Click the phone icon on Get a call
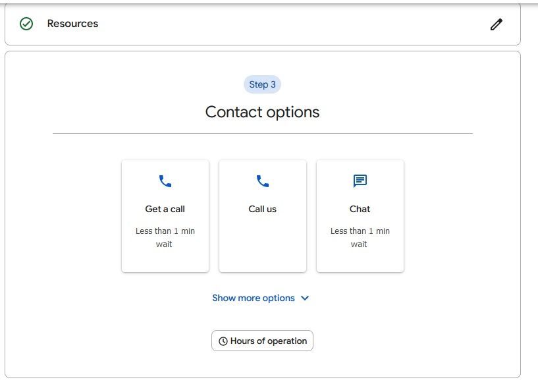Viewport: 538px width, 392px height. (165, 181)
